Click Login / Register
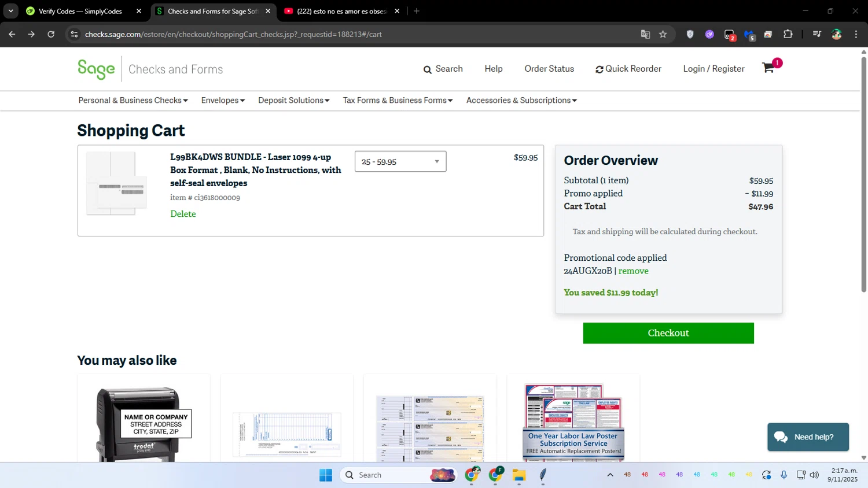The height and width of the screenshot is (488, 868). tap(713, 68)
